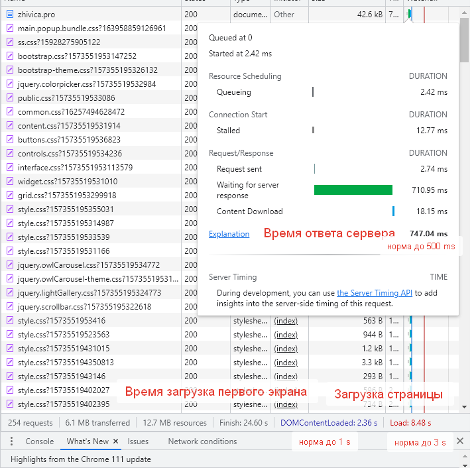Click the document icon beside zhivica.pro
Viewport: 476px width, 468px height.
click(10, 15)
